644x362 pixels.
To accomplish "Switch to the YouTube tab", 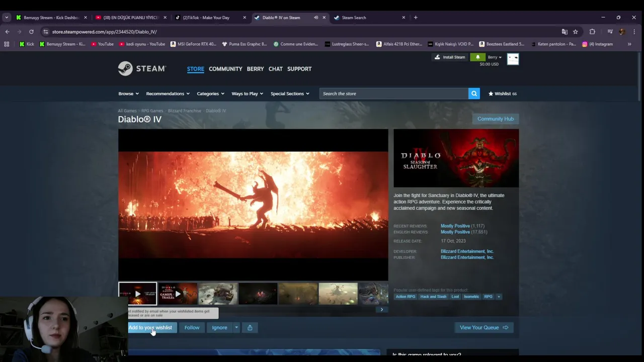I will (x=131, y=18).
